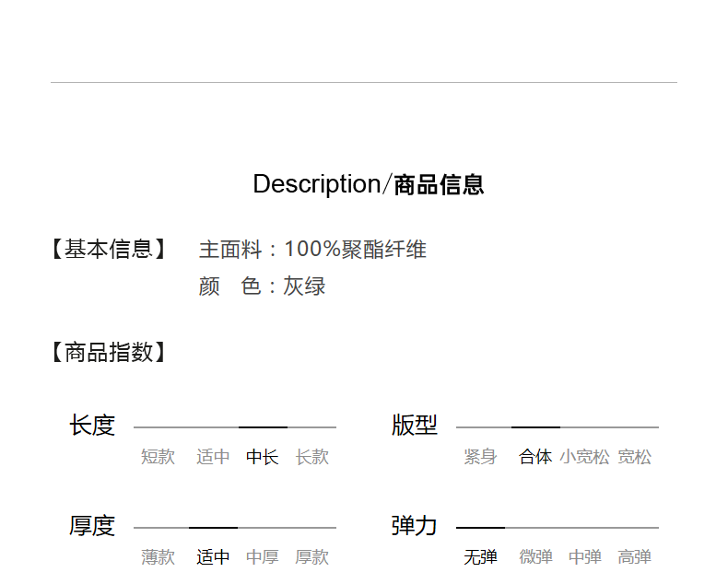The height and width of the screenshot is (584, 728).
Task: Select the 中厚 thickness label
Action: point(263,557)
